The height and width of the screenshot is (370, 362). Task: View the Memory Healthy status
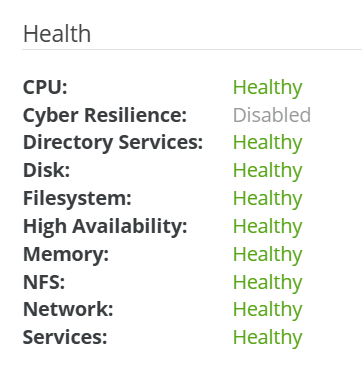(x=267, y=255)
